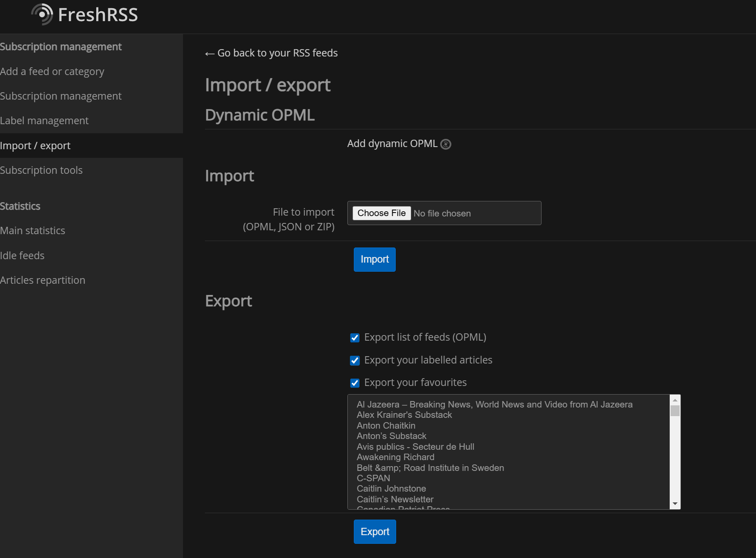756x558 pixels.
Task: Open Articles repartition page
Action: click(42, 280)
